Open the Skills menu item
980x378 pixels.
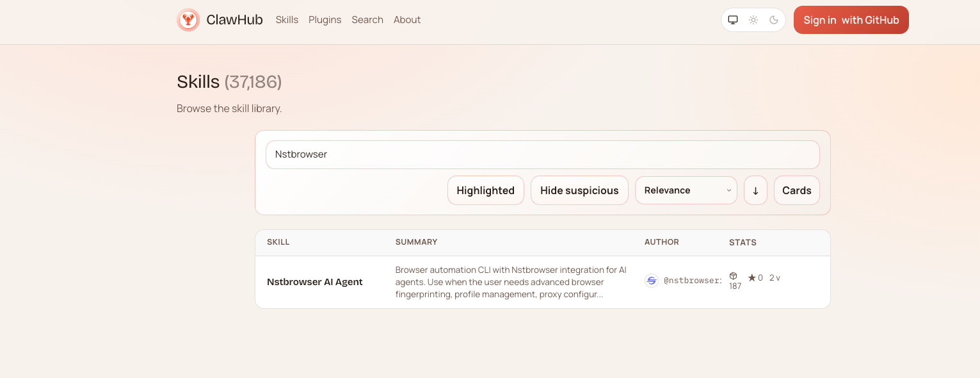[287, 20]
